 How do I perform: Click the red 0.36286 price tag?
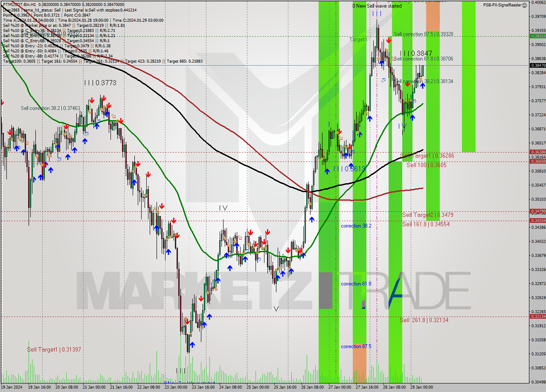(537, 152)
